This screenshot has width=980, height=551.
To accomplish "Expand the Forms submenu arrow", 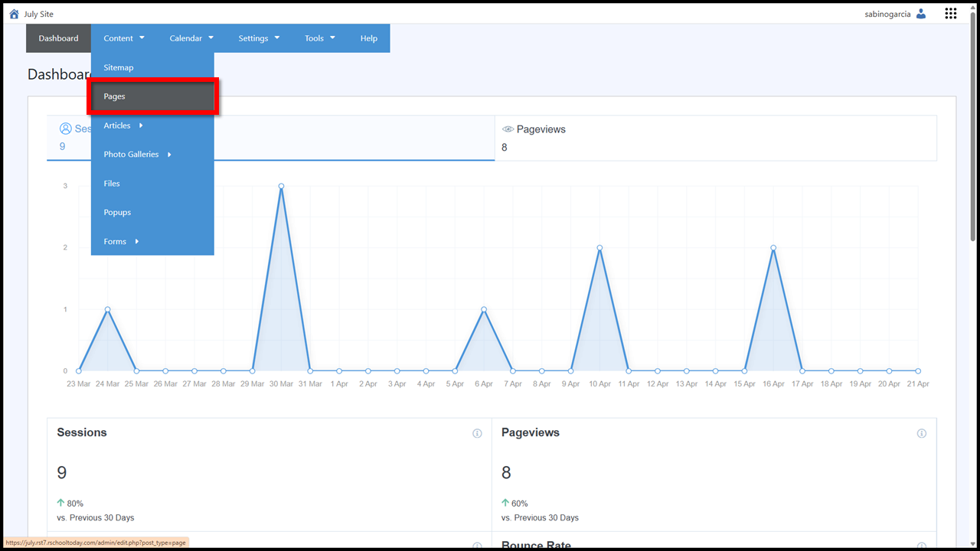I will coord(137,242).
